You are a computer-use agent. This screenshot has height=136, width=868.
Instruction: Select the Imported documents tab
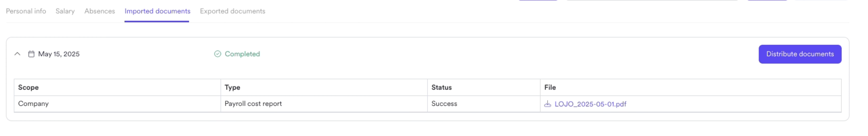click(x=157, y=11)
